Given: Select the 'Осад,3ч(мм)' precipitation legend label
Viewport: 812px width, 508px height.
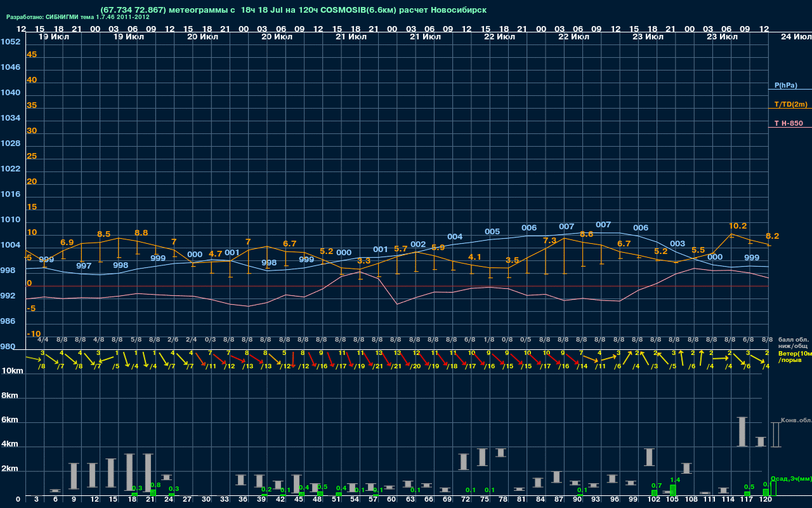Looking at the screenshot, I should point(791,478).
